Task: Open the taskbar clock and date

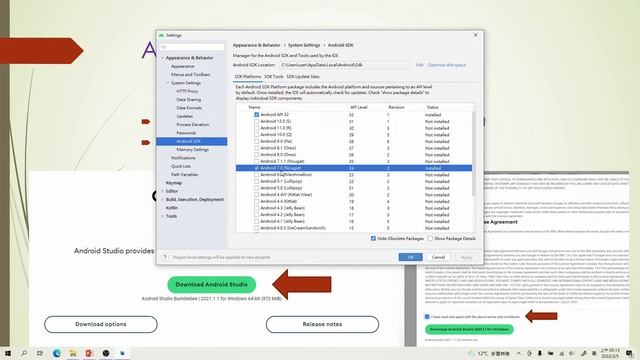Action: click(x=609, y=353)
